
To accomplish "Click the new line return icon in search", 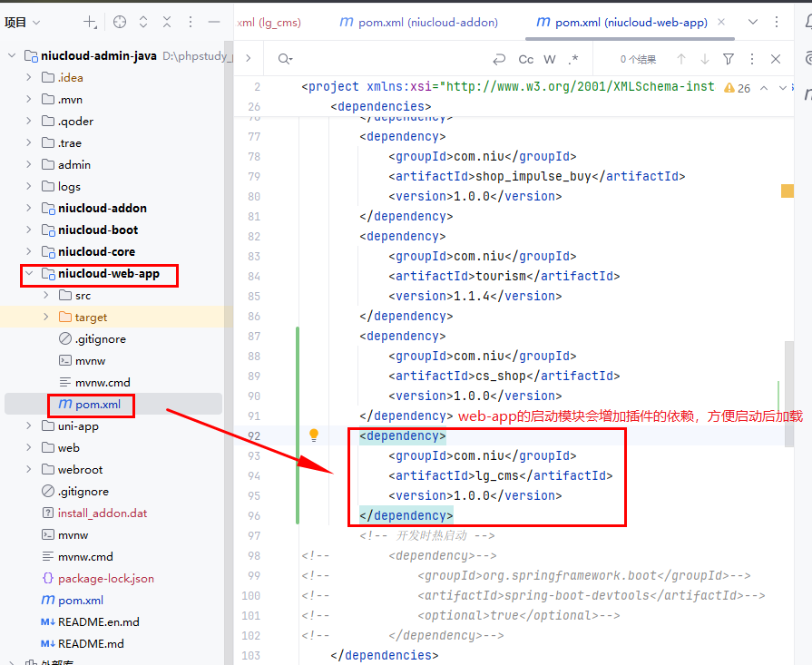I will click(498, 59).
